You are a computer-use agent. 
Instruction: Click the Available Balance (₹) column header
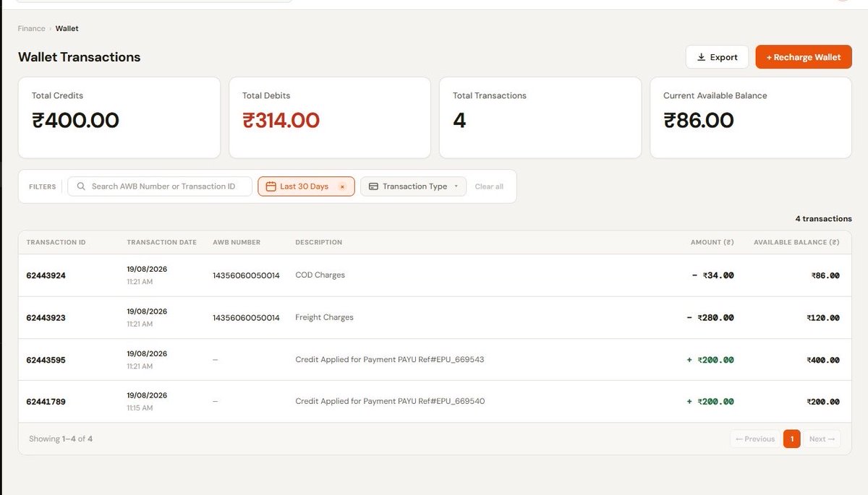(x=796, y=242)
